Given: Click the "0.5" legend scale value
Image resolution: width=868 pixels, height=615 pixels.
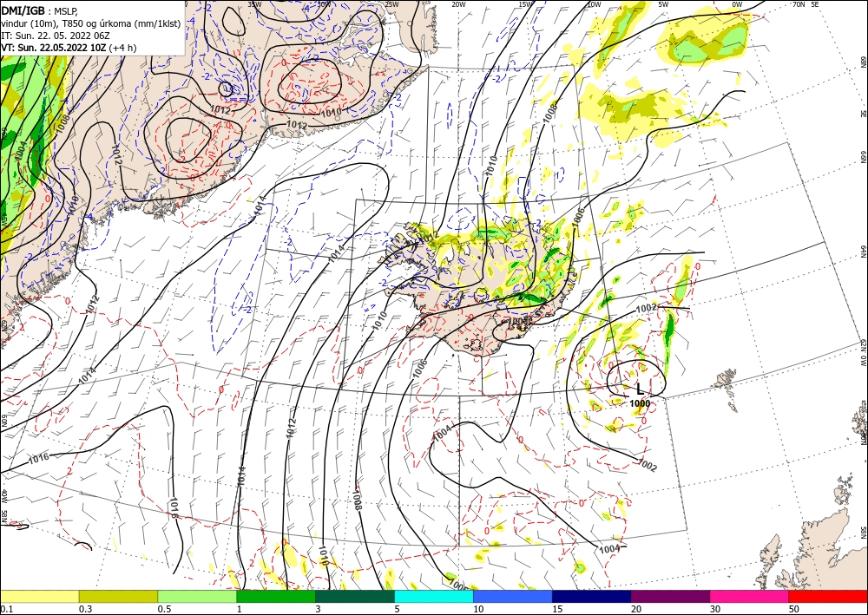Looking at the screenshot, I should pyautogui.click(x=163, y=609).
